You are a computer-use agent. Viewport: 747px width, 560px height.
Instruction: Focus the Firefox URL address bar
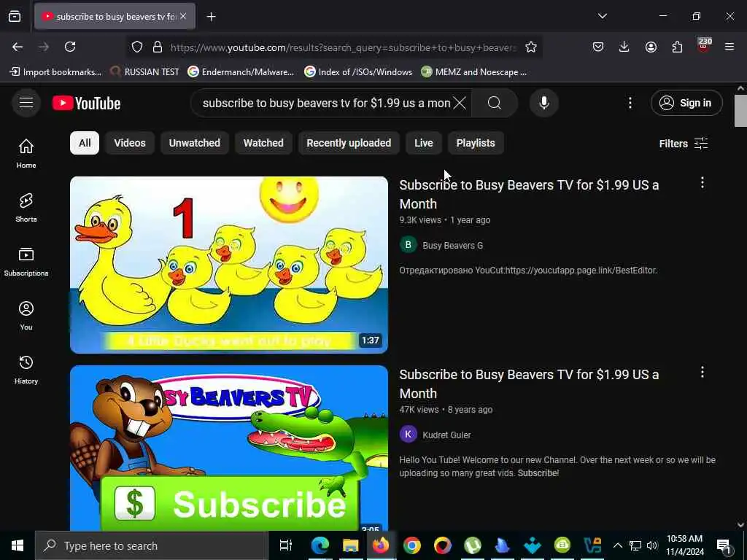tap(343, 47)
